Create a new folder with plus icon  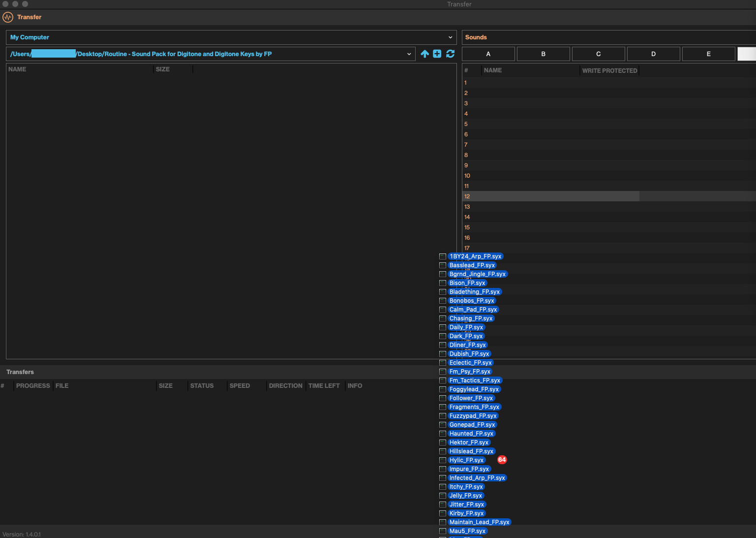click(437, 54)
